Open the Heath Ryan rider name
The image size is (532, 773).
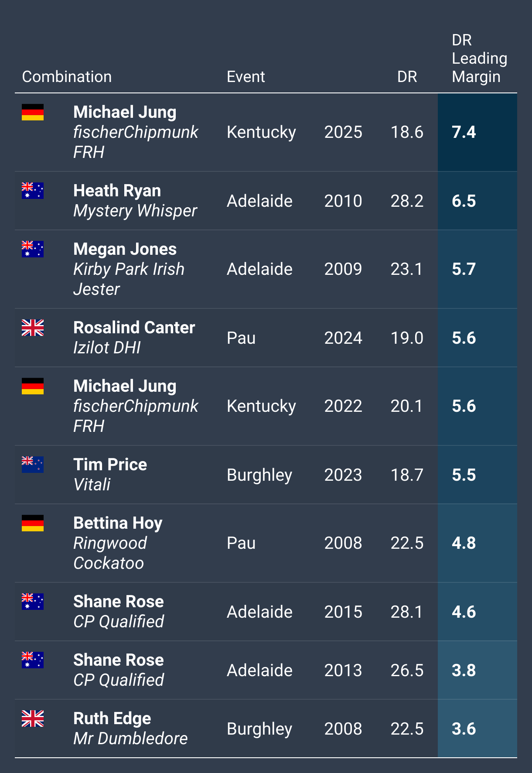click(117, 191)
